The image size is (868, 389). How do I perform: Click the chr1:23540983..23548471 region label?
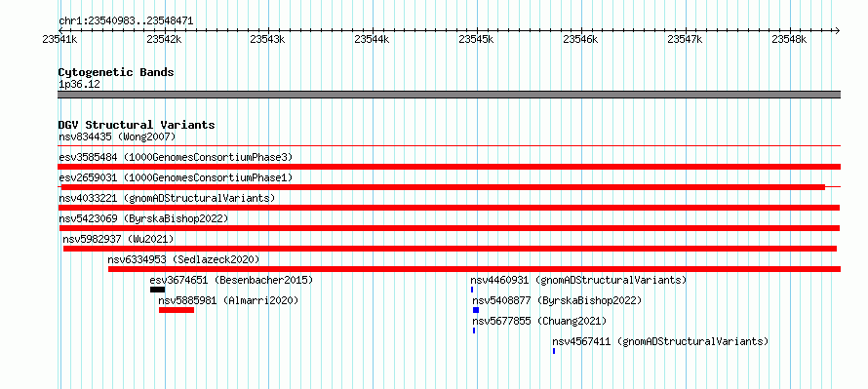coord(126,21)
